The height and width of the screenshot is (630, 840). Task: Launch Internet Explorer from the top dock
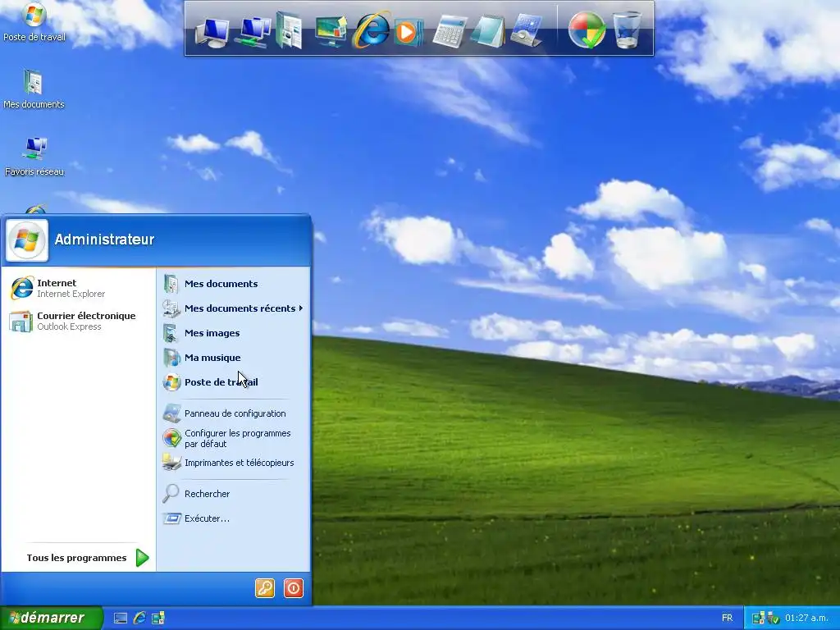(371, 30)
